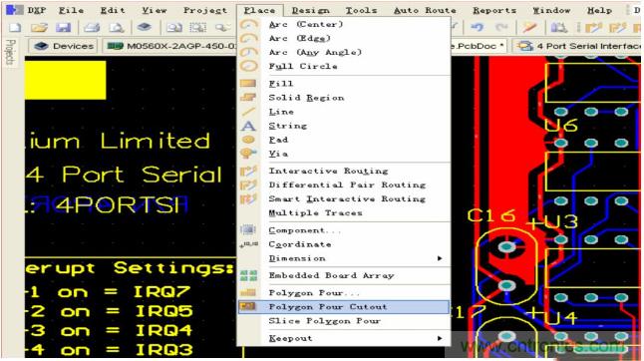
Task: Choose the Via icon
Action: [x=248, y=154]
